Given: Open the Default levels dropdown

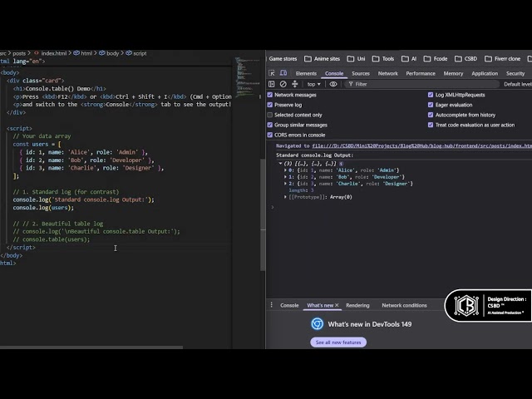Looking at the screenshot, I should coord(517,84).
